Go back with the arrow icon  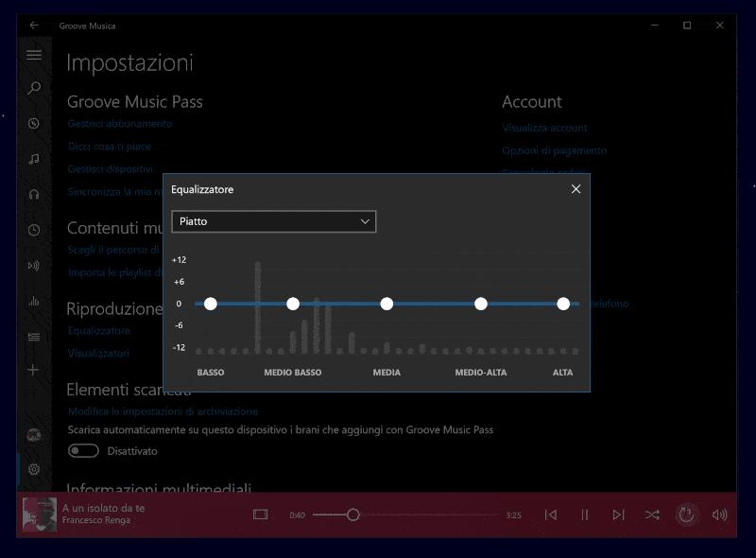pyautogui.click(x=34, y=26)
